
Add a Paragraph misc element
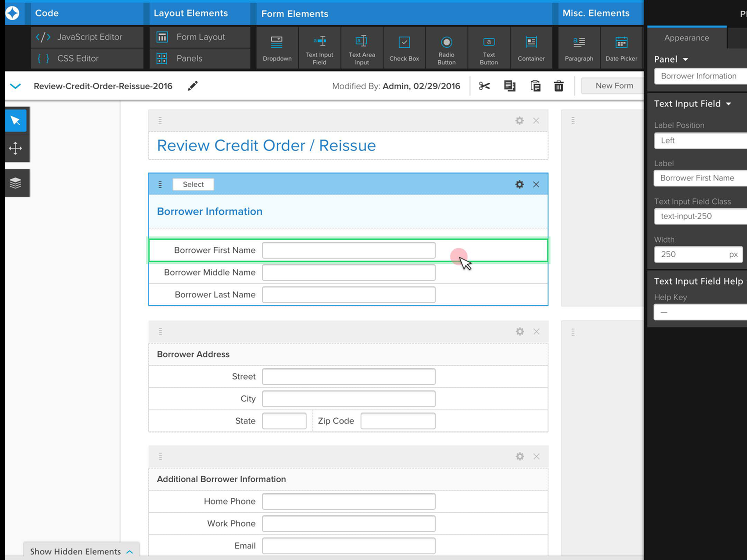tap(579, 48)
